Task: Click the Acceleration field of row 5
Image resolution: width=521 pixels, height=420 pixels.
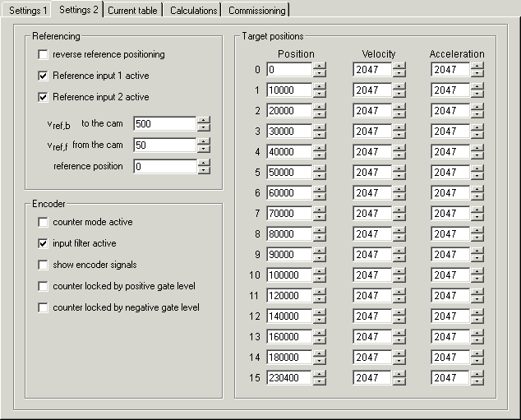Action: point(450,172)
